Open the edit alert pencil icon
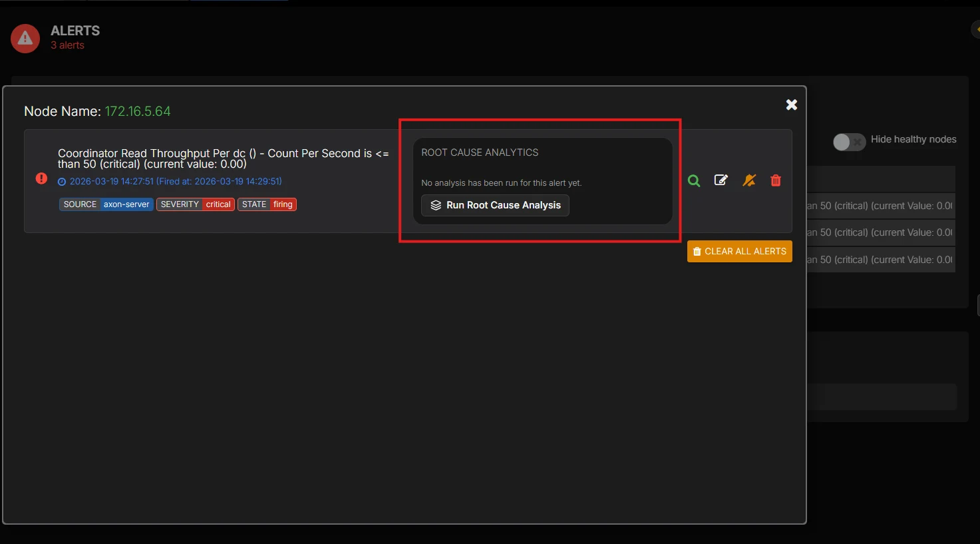Viewport: 980px width, 544px height. [721, 180]
